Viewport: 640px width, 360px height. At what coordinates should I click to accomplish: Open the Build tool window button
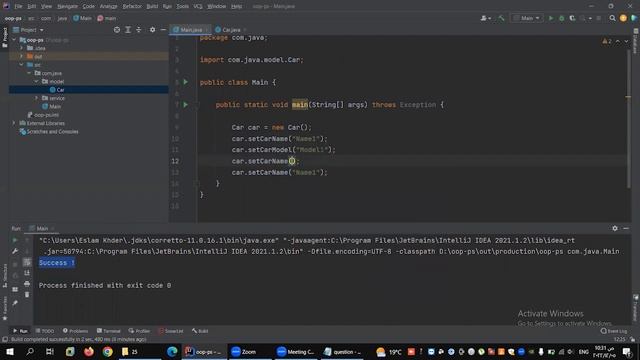[x=200, y=331]
